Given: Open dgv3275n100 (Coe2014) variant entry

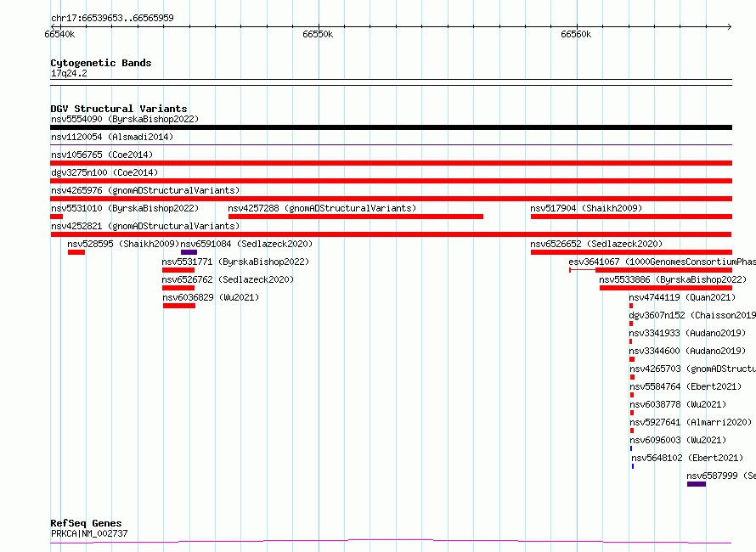Looking at the screenshot, I should 104,172.
